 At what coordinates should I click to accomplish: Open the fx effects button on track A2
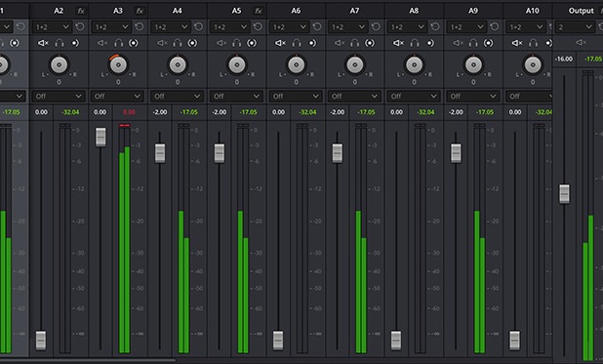(81, 11)
